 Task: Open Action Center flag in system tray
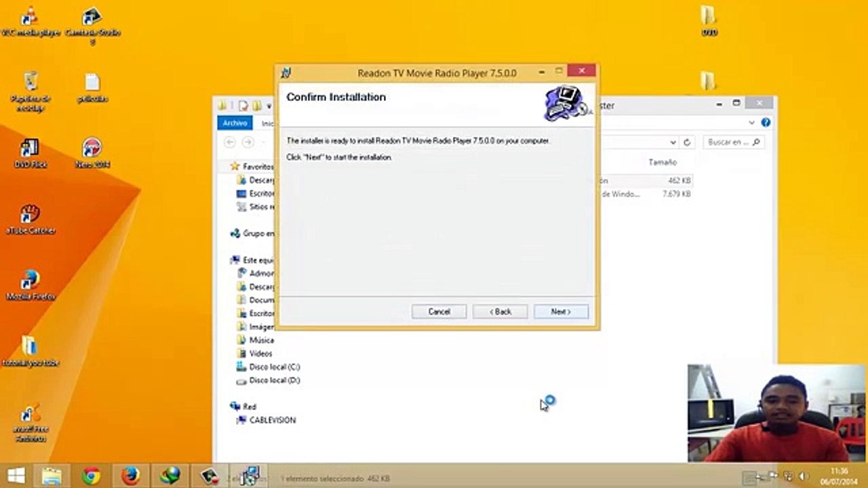click(774, 476)
